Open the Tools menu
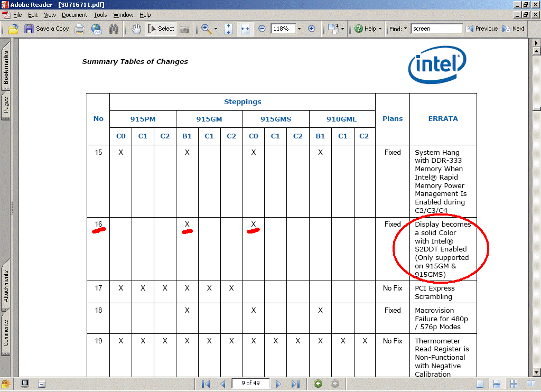The width and height of the screenshot is (541, 392). [x=100, y=15]
